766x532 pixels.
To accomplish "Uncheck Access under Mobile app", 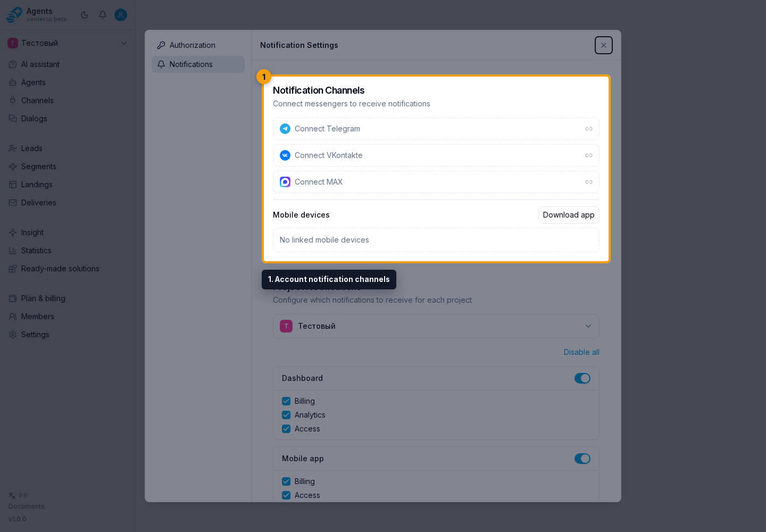I will tap(286, 495).
